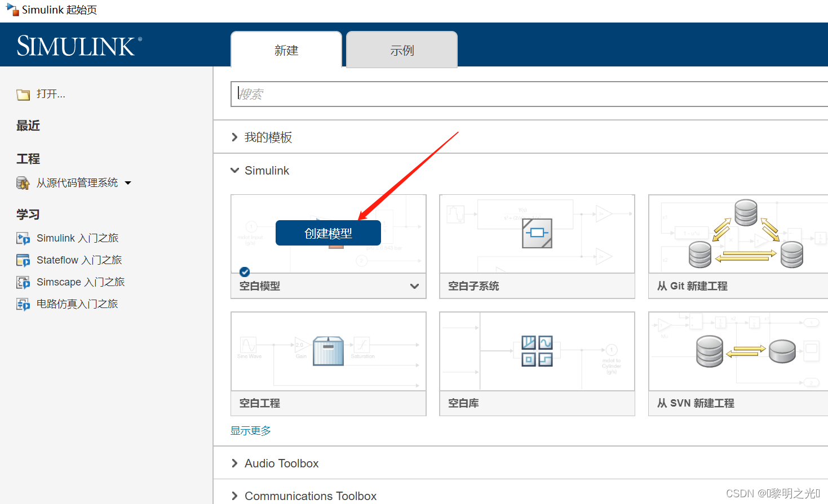
Task: Switch to the 新建 tab
Action: 286,50
